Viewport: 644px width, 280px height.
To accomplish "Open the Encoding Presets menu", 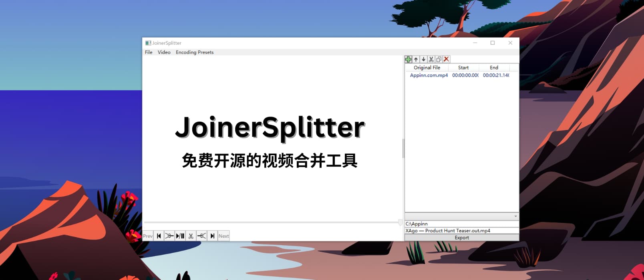I will click(x=195, y=52).
